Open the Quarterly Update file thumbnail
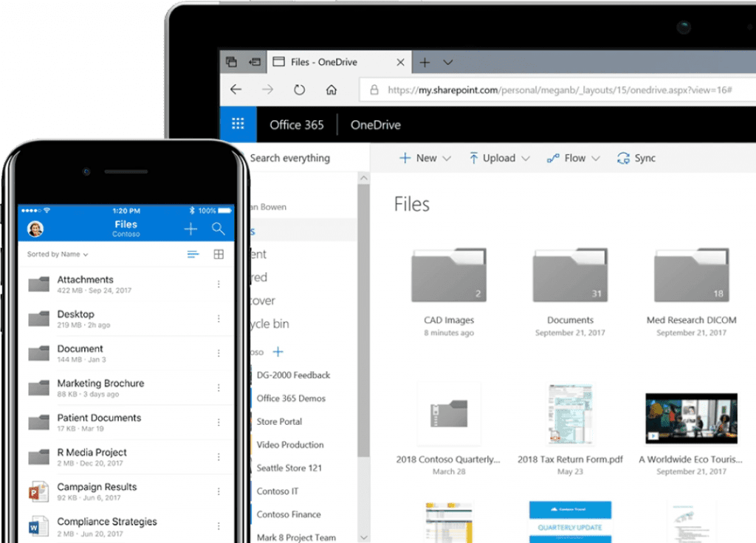Viewport: 756px width, 543px height. (570, 522)
